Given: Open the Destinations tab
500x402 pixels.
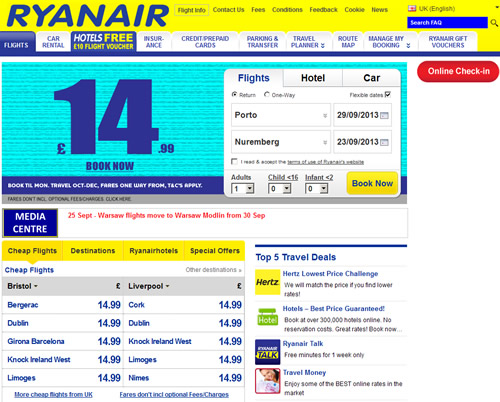Looking at the screenshot, I should 93,251.
